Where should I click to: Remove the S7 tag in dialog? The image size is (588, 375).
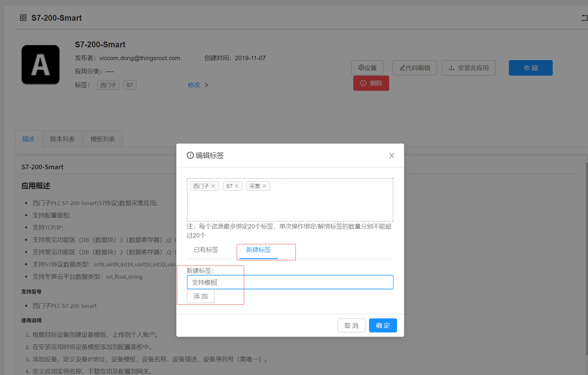[236, 186]
